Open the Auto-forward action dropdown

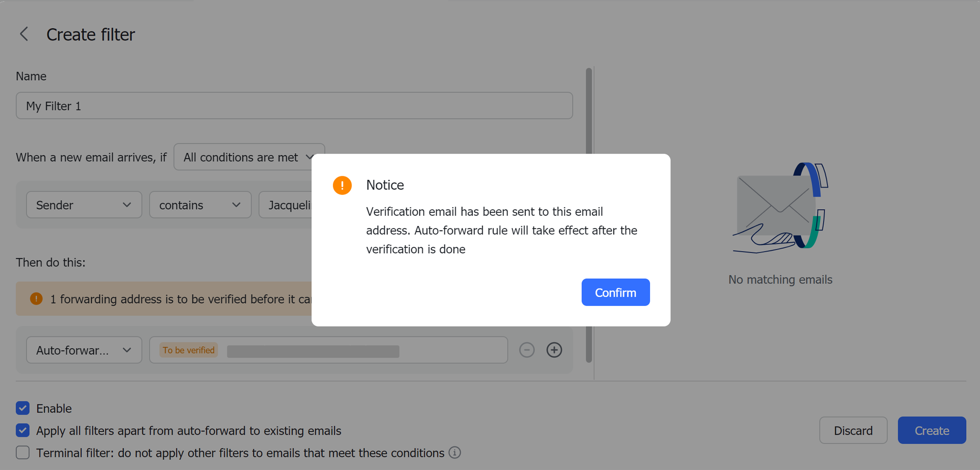click(84, 350)
